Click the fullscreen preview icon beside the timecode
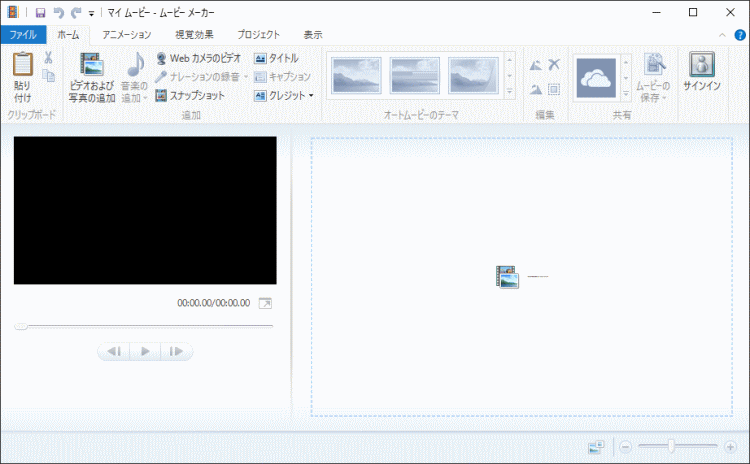This screenshot has width=750, height=464. click(265, 303)
